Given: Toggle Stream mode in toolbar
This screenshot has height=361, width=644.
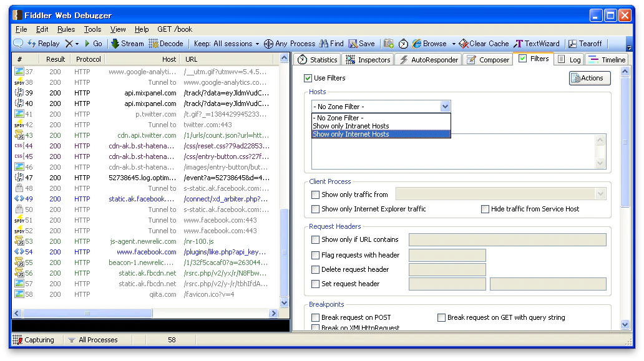Looking at the screenshot, I should point(128,44).
